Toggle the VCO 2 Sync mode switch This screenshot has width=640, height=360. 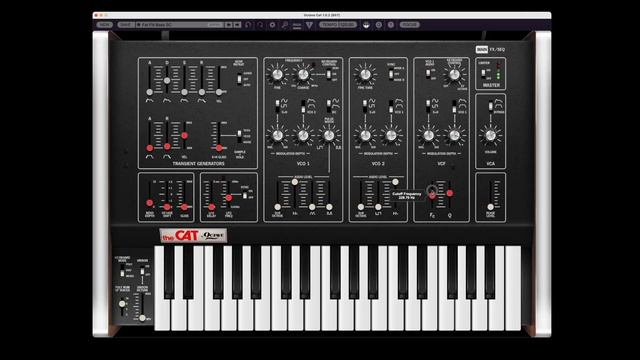391,74
